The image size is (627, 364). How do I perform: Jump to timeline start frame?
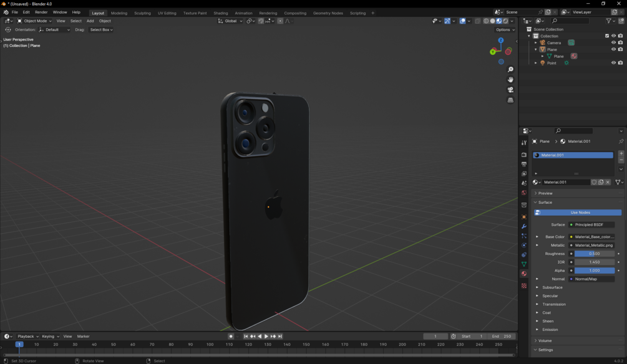pos(246,337)
